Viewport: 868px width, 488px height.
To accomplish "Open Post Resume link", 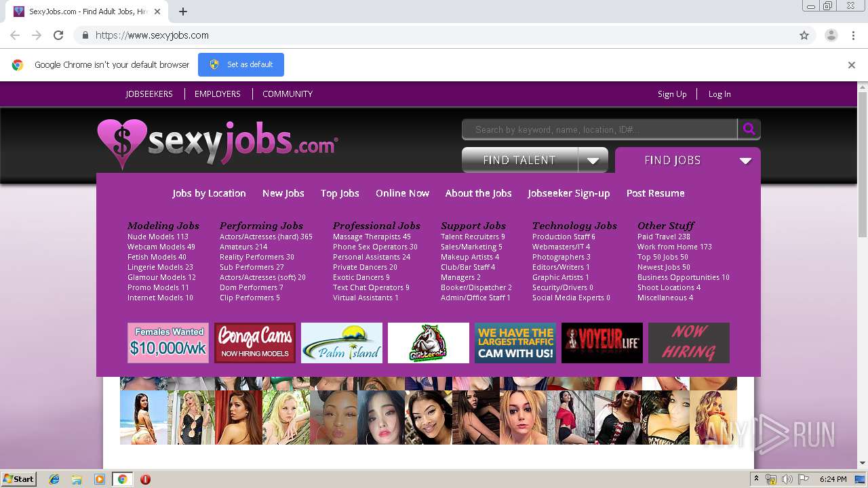I will (655, 193).
